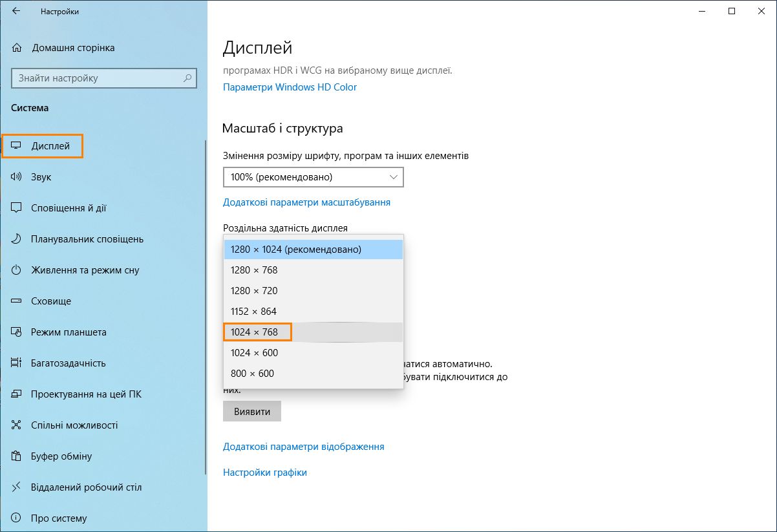
Task: Click the shared experiences icon for Спільні можливості
Action: coord(17,425)
